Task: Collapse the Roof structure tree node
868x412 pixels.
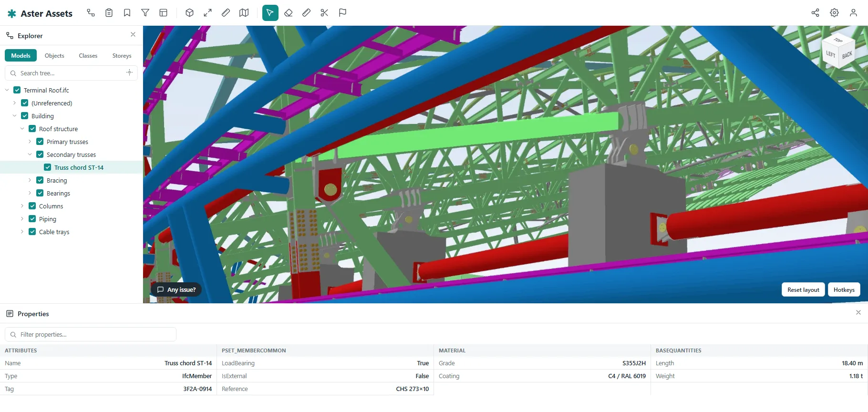Action: (x=22, y=129)
